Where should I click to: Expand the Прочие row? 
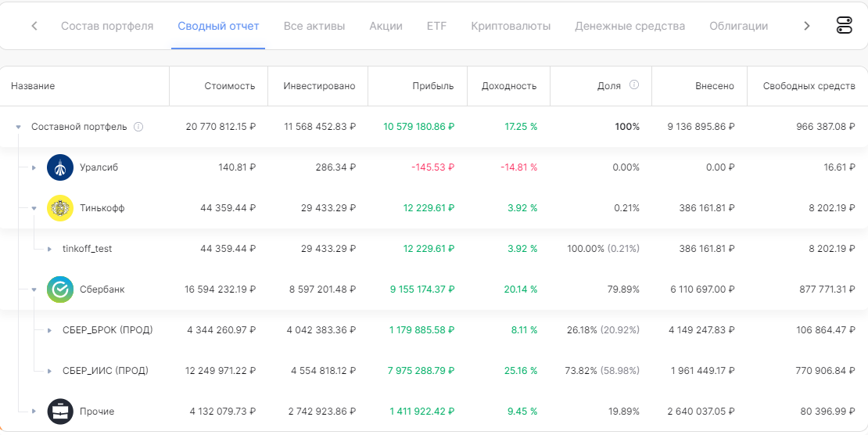click(34, 412)
